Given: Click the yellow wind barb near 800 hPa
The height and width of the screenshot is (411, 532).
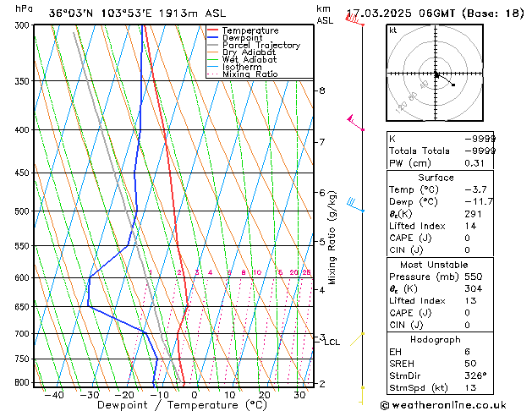Looking at the screenshot, I should pyautogui.click(x=362, y=396).
